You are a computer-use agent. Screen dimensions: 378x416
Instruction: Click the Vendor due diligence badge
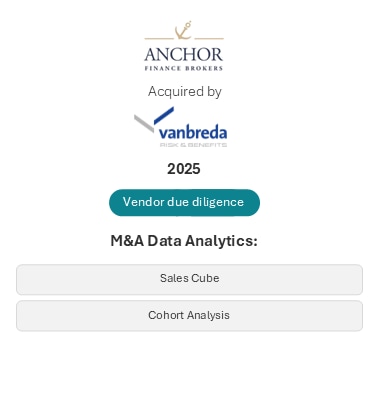(184, 202)
